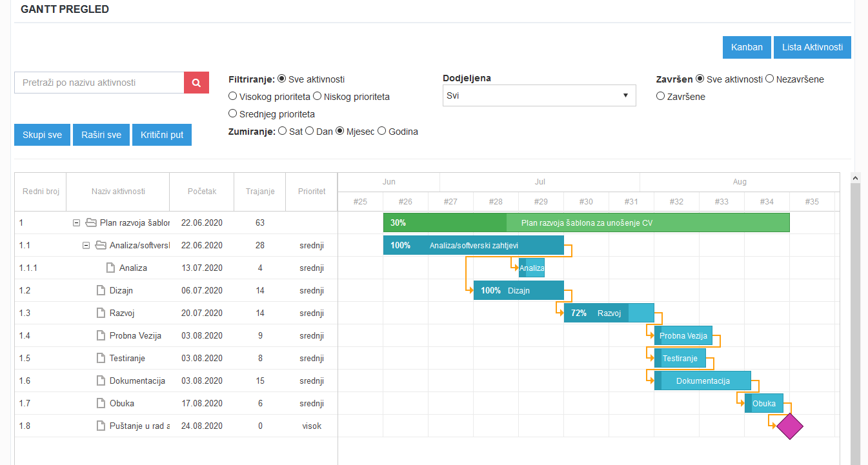Click the Dokumentacija Gantt bar

point(703,381)
